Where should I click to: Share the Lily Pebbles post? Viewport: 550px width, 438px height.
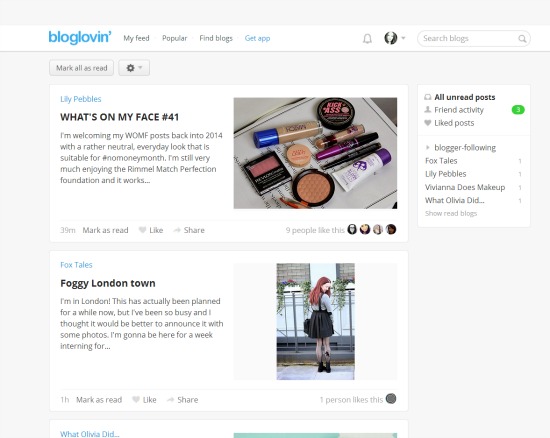point(189,230)
